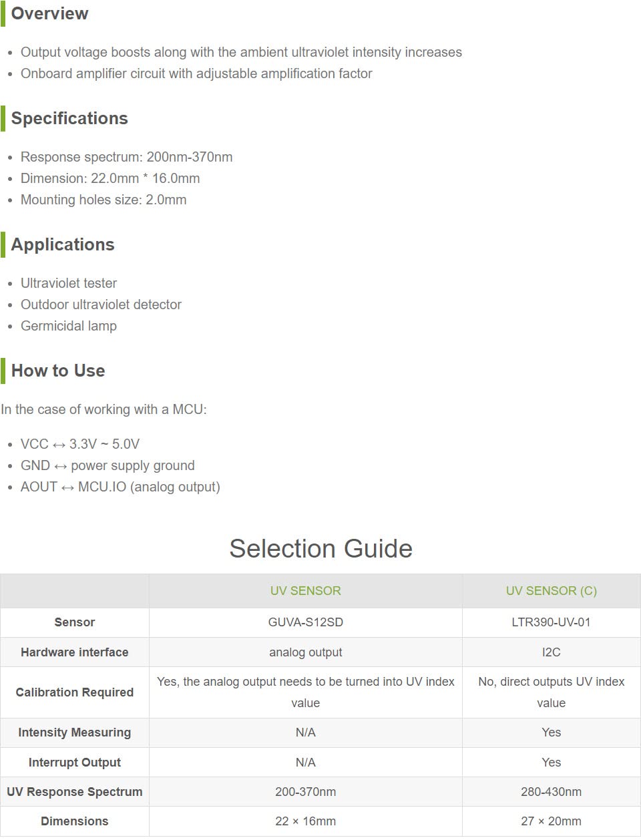
Task: Click the Overview section heading
Action: [49, 13]
